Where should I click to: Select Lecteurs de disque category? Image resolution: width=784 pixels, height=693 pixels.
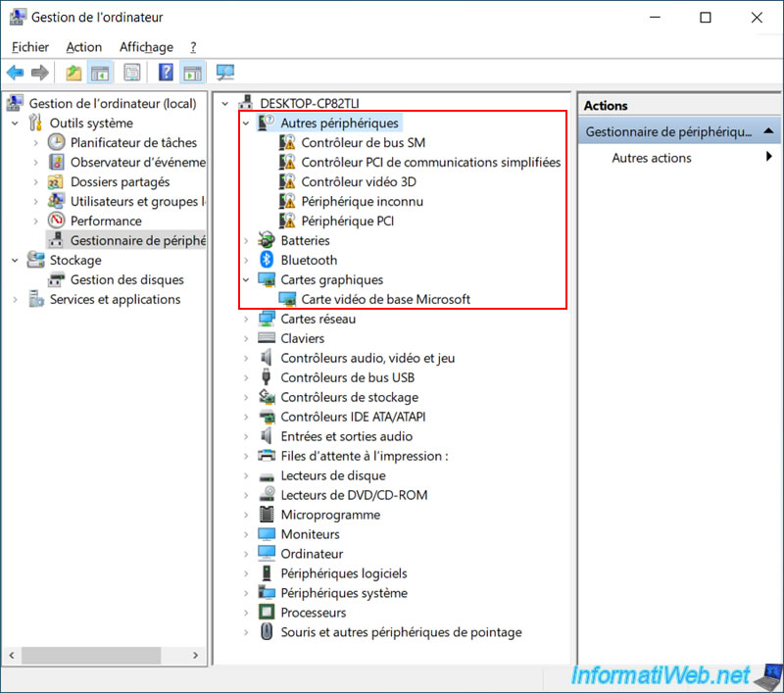pyautogui.click(x=333, y=475)
